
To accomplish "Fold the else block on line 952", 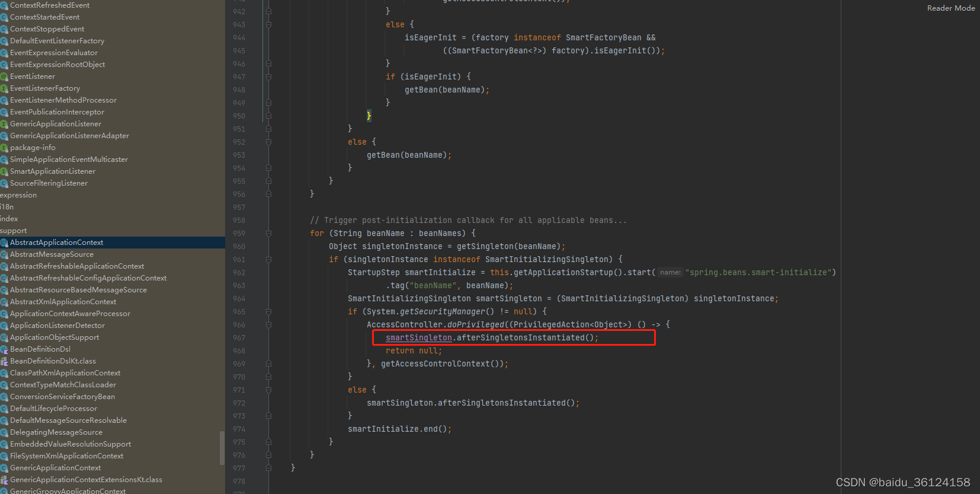I will click(268, 142).
